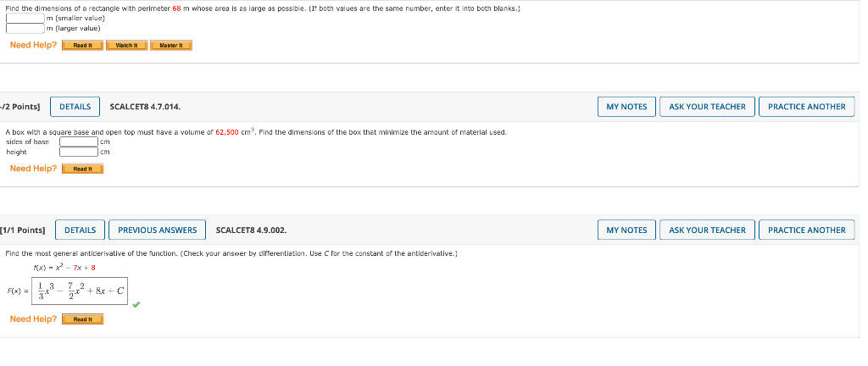Click the smaller value input field
The height and width of the screenshot is (366, 868).
[x=25, y=19]
